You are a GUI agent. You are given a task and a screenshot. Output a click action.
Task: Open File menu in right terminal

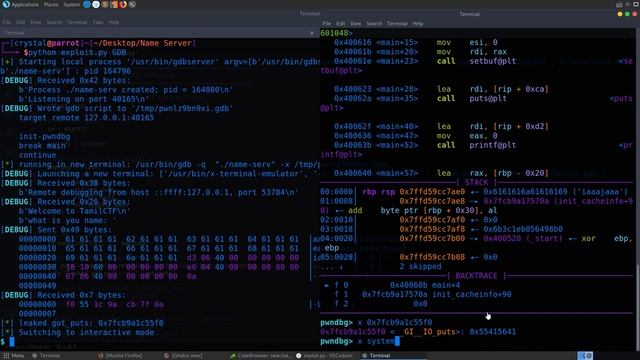click(327, 24)
